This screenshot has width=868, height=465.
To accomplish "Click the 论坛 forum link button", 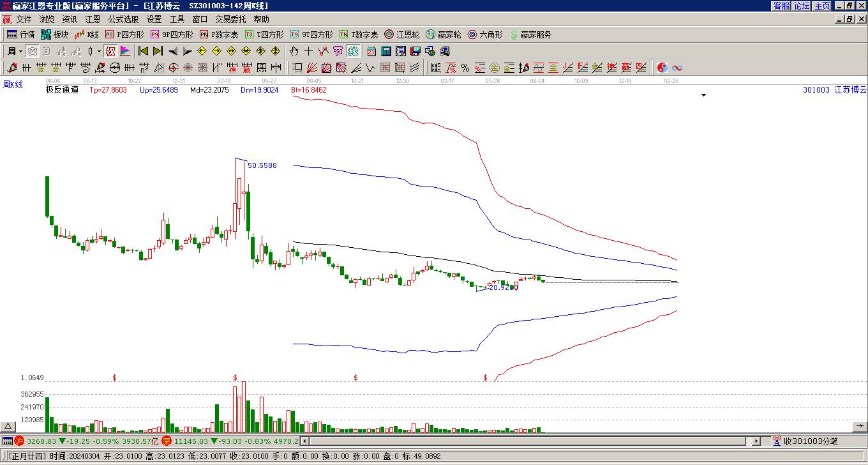I will pyautogui.click(x=802, y=6).
